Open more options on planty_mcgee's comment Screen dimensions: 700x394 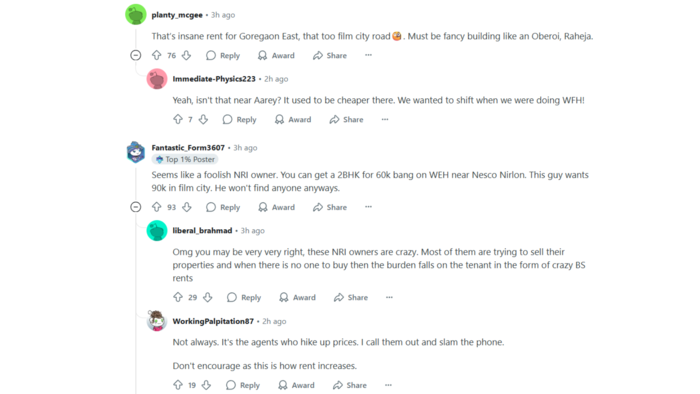(x=368, y=55)
